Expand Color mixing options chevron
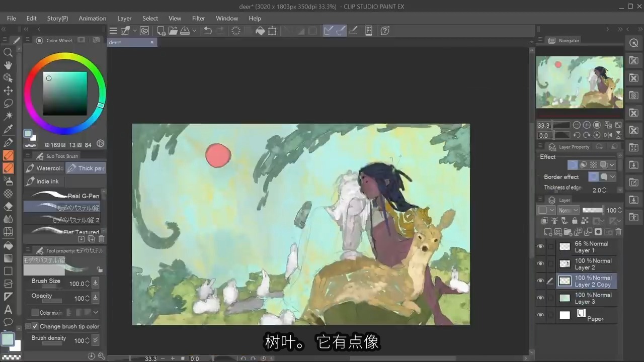 [96, 312]
